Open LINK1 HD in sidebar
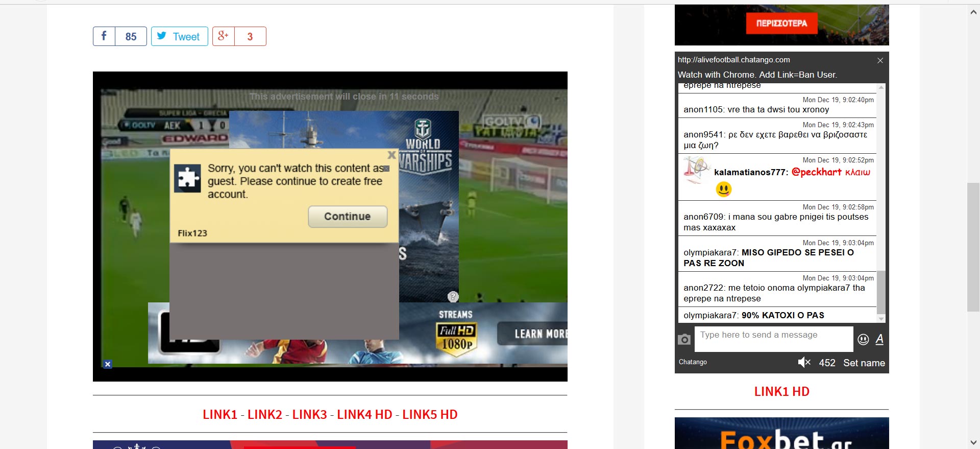Viewport: 980px width, 449px height. click(782, 391)
